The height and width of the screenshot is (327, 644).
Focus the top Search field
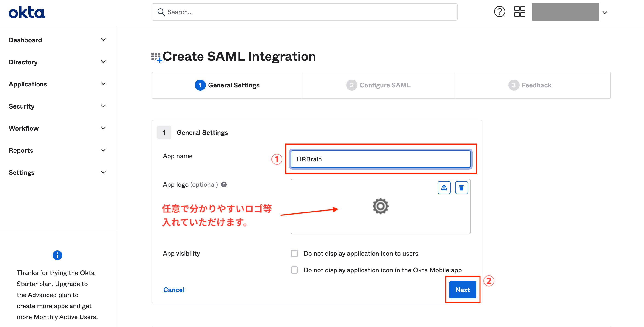point(304,12)
